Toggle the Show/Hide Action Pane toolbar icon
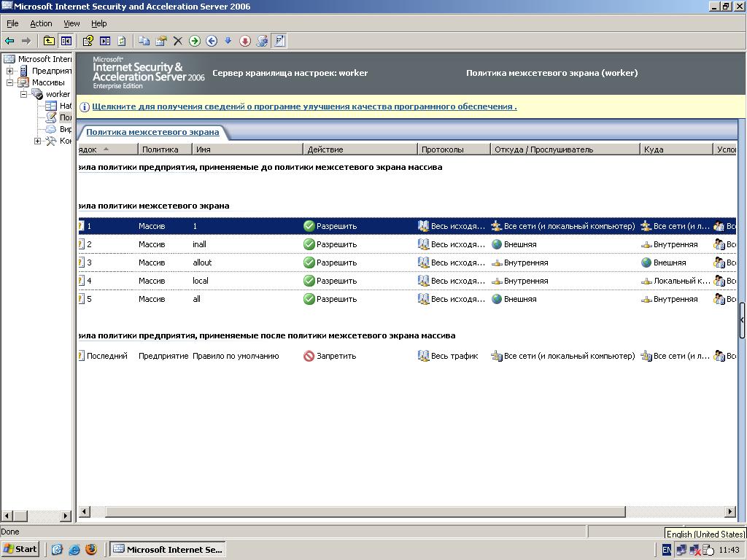The image size is (747, 560). click(x=105, y=41)
